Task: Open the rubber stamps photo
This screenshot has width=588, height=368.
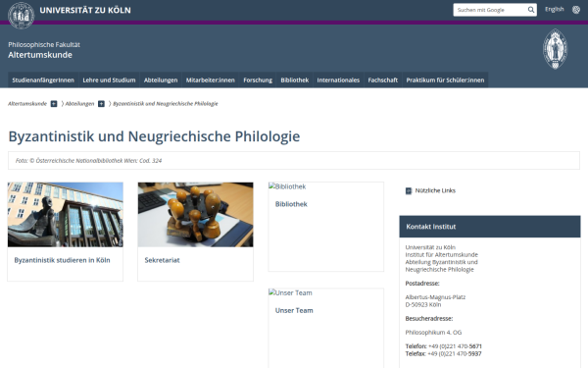Action: click(x=195, y=214)
